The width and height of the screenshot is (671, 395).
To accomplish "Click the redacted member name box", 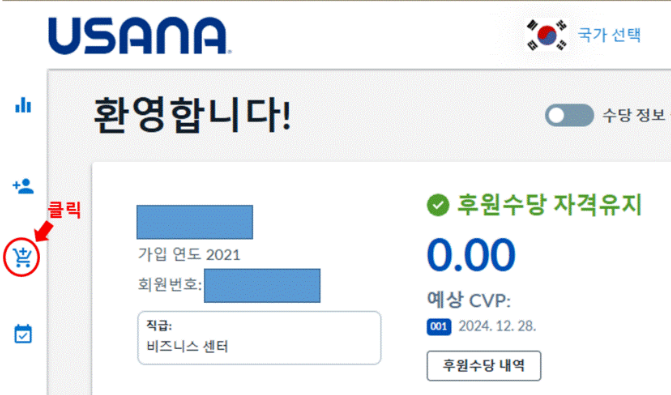I will pyautogui.click(x=195, y=222).
